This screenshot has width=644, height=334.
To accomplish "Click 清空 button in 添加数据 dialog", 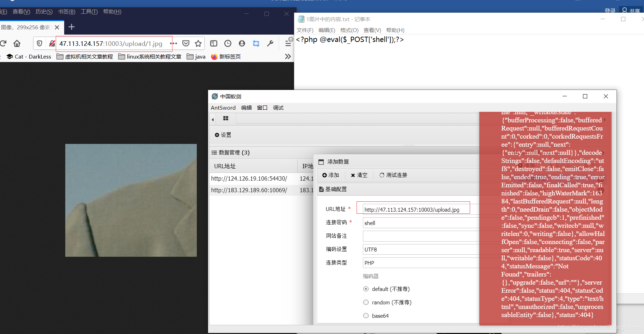I will (x=359, y=175).
